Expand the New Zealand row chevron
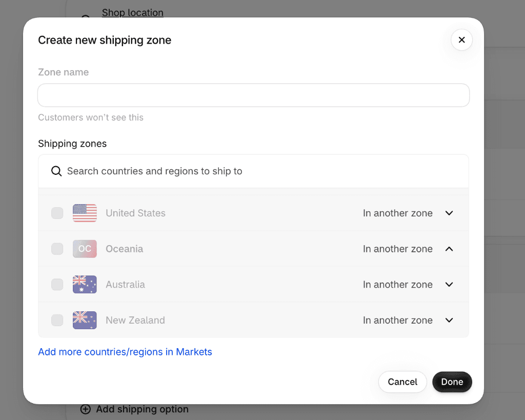 click(x=449, y=320)
